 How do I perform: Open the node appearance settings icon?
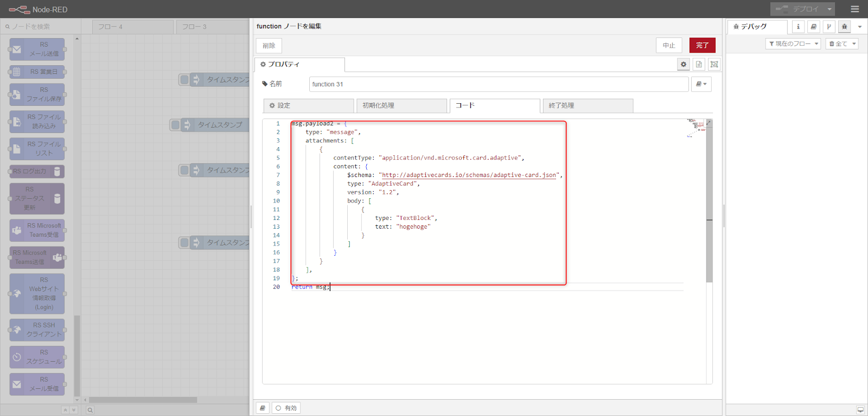pyautogui.click(x=714, y=64)
